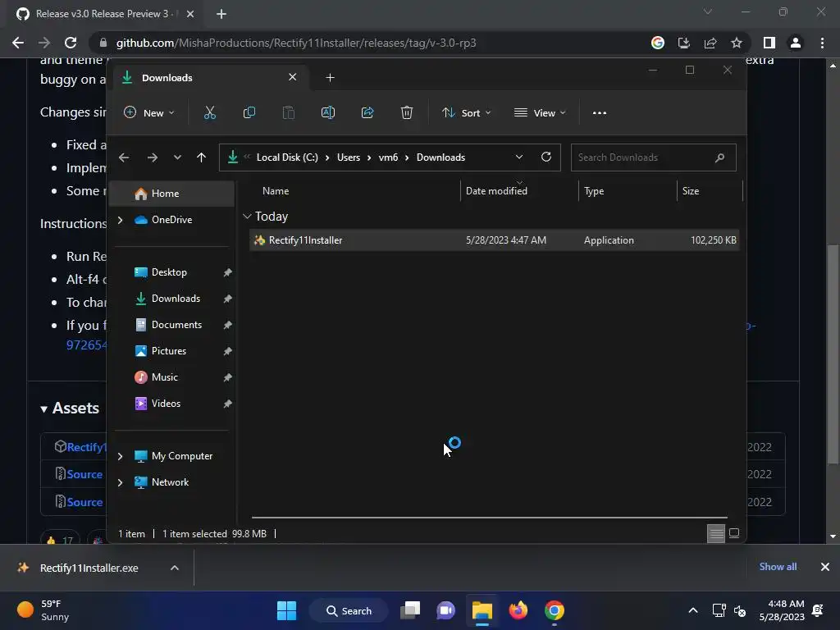This screenshot has width=840, height=630.
Task: Click Show all downloads in Chrome
Action: (x=778, y=567)
